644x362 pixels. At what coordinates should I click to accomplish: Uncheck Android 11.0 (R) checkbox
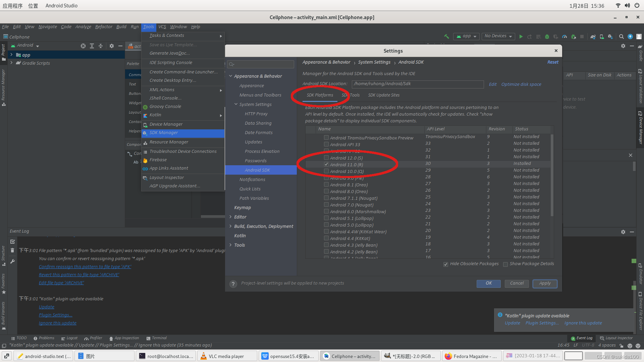pyautogui.click(x=326, y=165)
